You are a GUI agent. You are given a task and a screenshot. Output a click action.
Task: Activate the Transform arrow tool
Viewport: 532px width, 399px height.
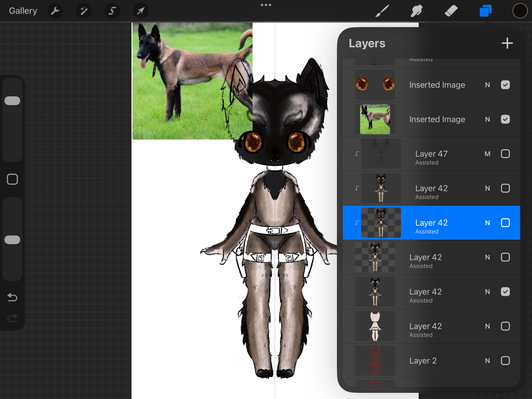pyautogui.click(x=141, y=11)
